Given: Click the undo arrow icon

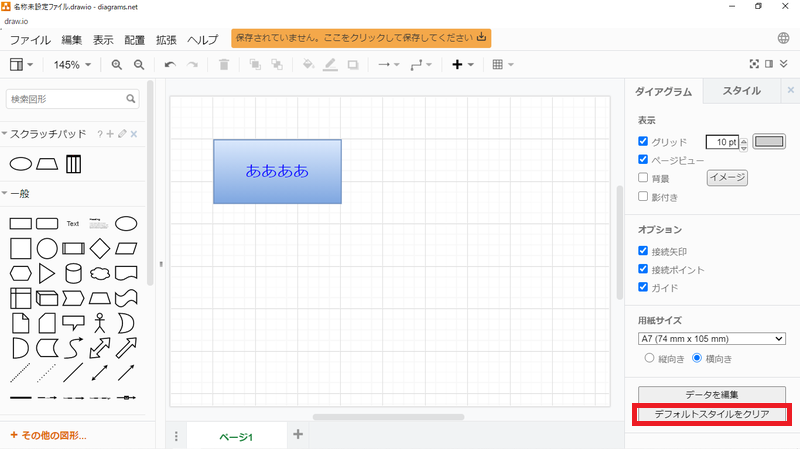Looking at the screenshot, I should coord(170,65).
